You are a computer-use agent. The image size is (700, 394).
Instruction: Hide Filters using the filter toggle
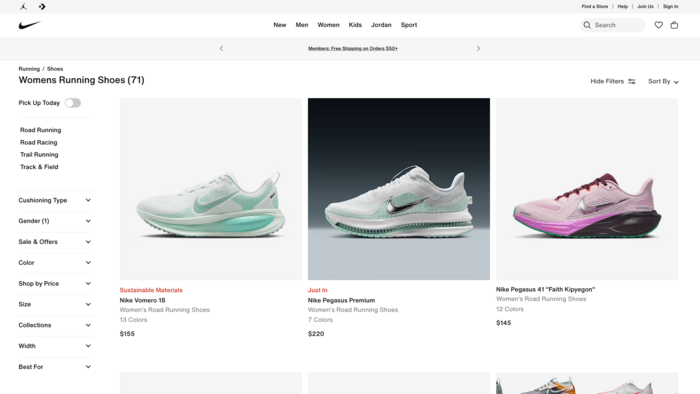(x=612, y=81)
